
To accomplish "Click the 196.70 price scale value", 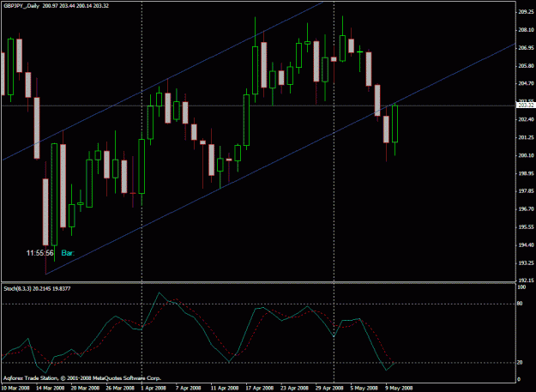I will [526, 208].
